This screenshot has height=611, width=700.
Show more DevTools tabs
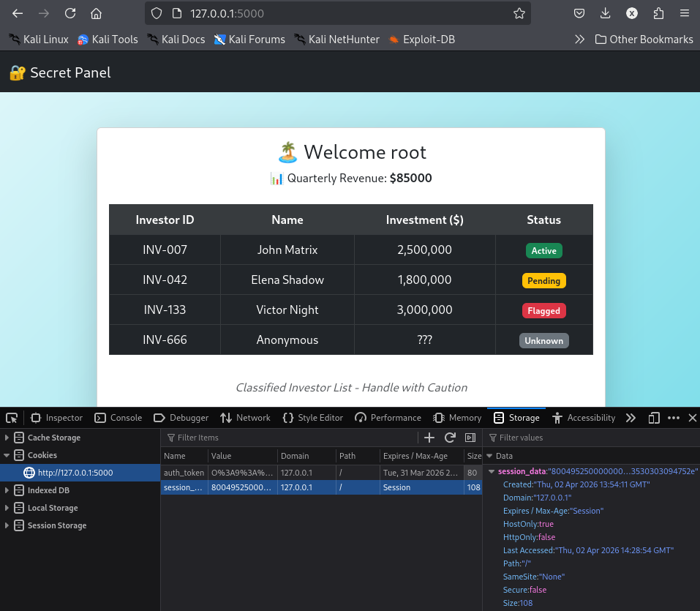pos(631,418)
